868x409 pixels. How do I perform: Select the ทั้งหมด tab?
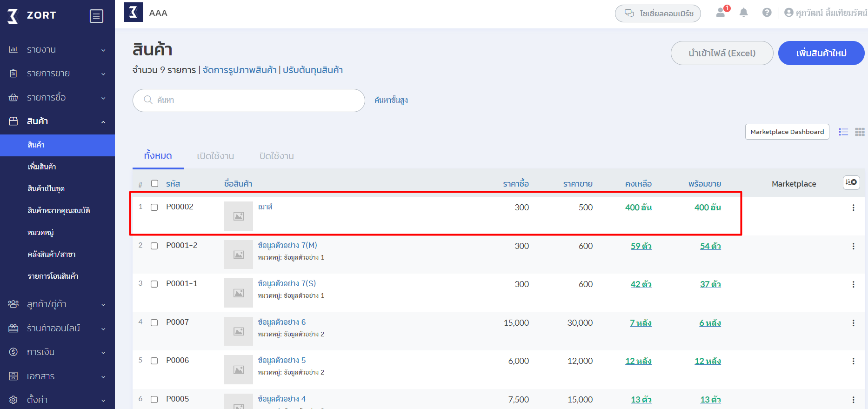[158, 156]
